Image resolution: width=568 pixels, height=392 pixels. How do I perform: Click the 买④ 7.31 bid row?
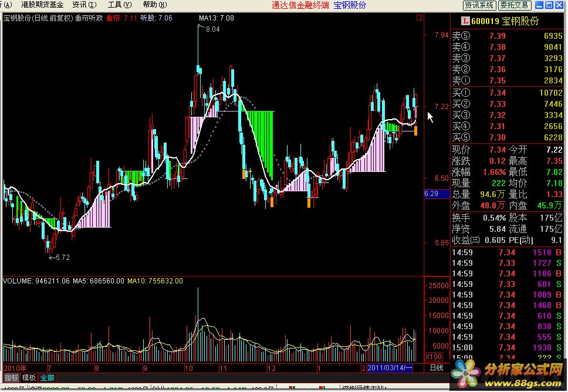point(507,126)
